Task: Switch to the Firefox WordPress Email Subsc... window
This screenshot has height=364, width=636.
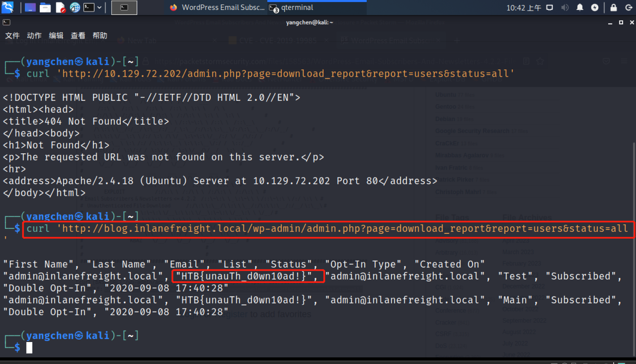Action: pos(217,7)
